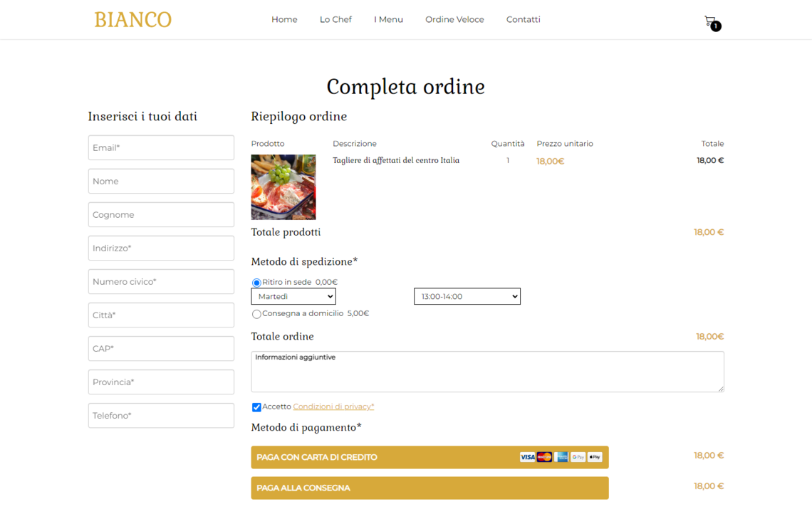Screen dimensions: 812x514
Task: Open the Condizioni di privacy link
Action: click(333, 407)
